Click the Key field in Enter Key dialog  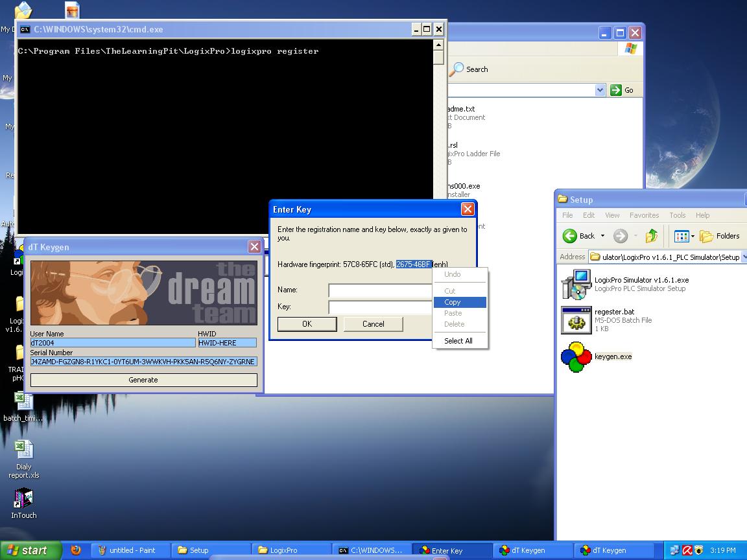[x=380, y=307]
